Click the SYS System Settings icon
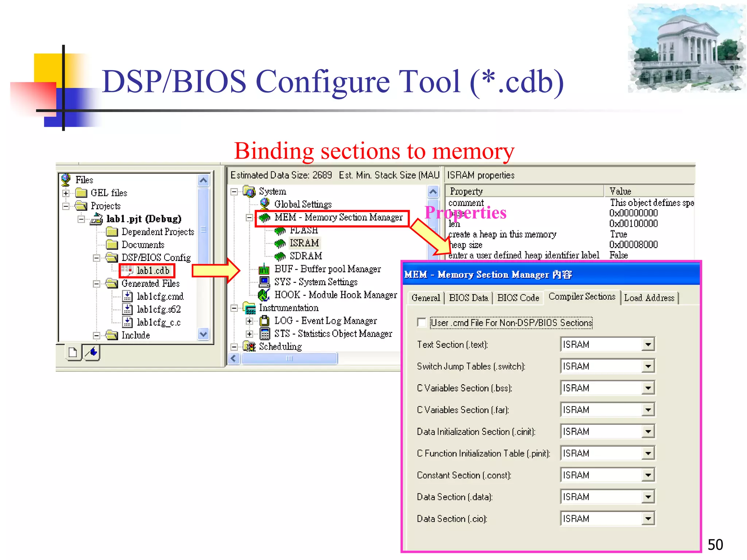The image size is (747, 560). [264, 282]
